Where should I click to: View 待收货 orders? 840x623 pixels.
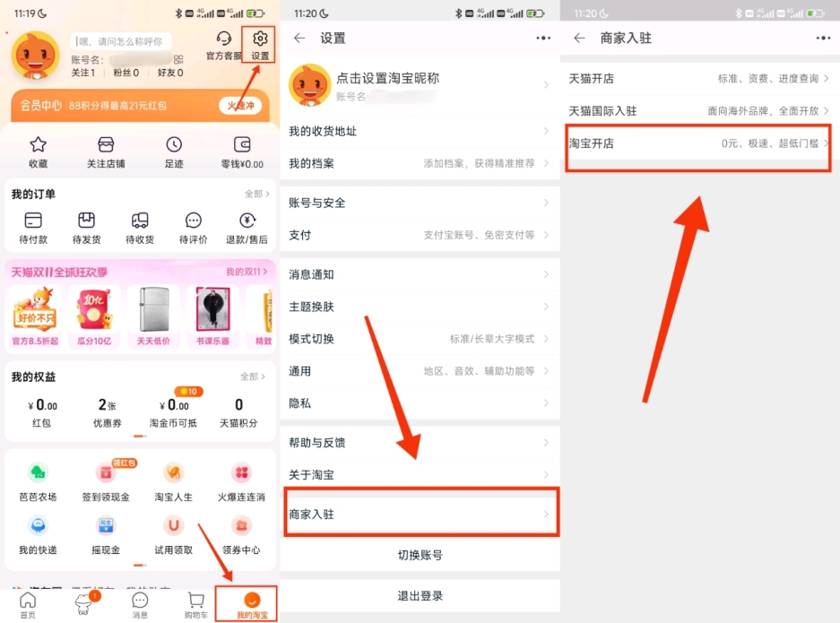pos(140,228)
